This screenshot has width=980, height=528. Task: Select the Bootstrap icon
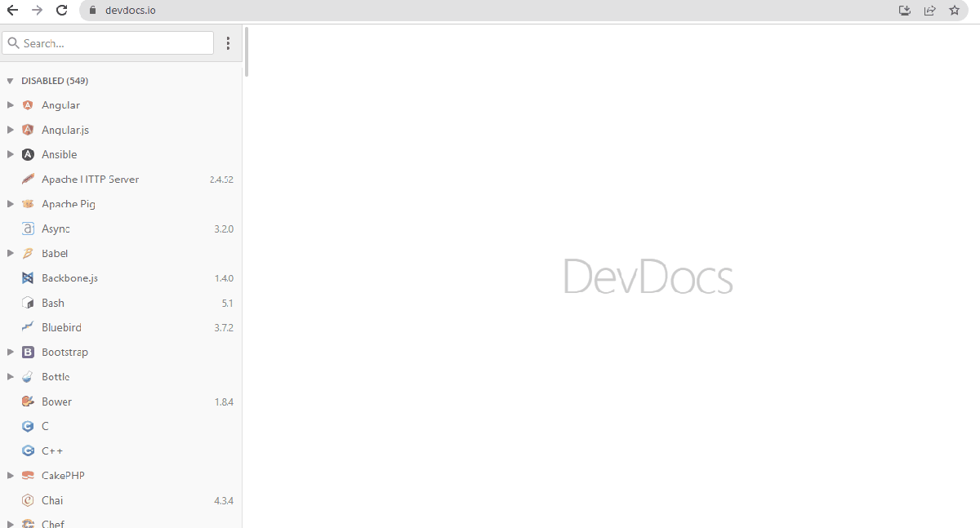29,352
